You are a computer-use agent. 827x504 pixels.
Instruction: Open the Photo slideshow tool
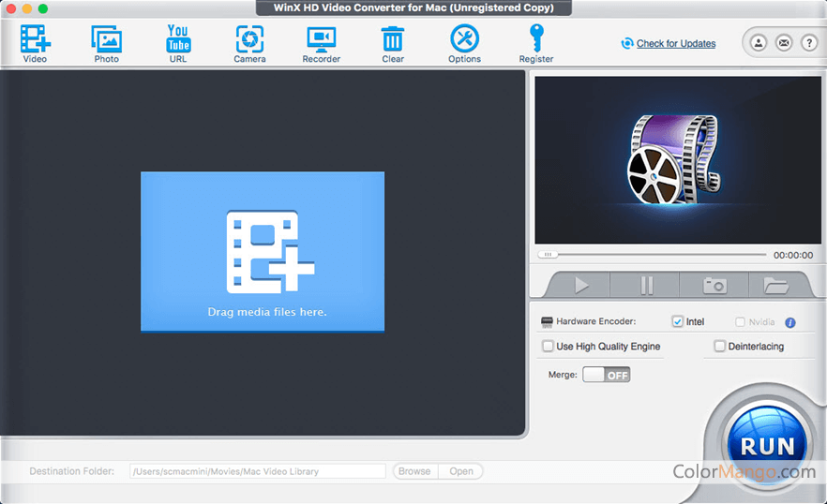pyautogui.click(x=107, y=44)
